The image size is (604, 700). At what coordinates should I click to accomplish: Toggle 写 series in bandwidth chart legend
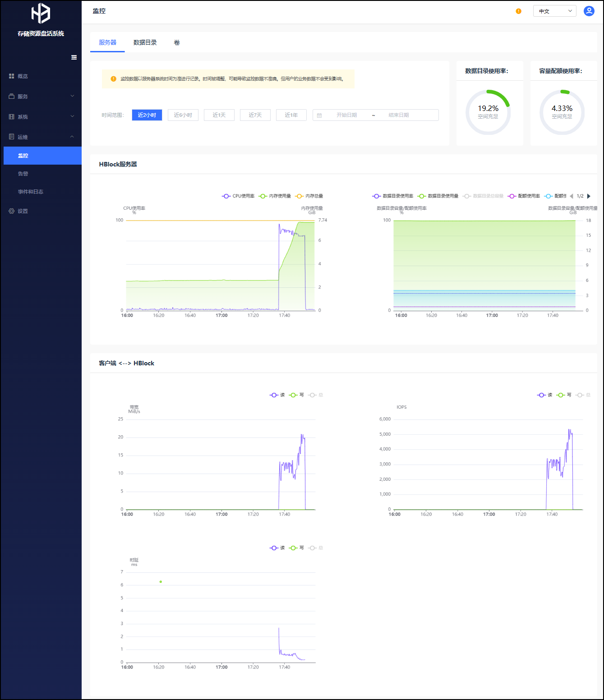(x=296, y=395)
